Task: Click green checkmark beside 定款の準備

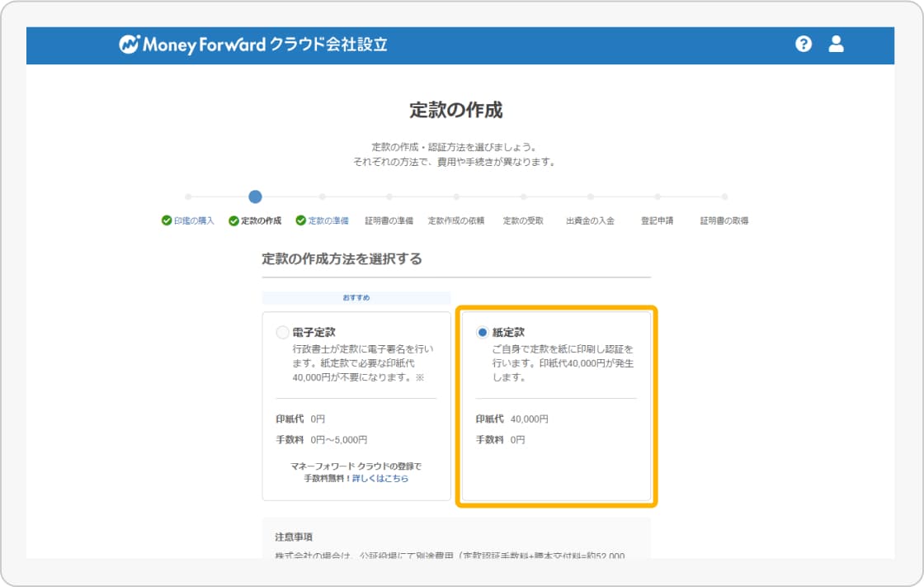Action: tap(300, 221)
